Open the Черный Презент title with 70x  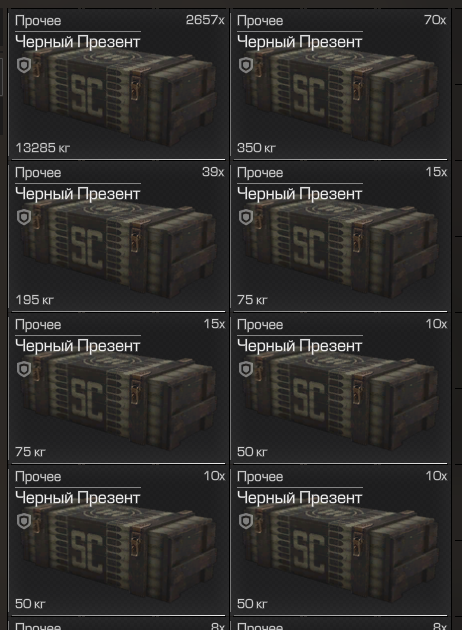(x=299, y=42)
